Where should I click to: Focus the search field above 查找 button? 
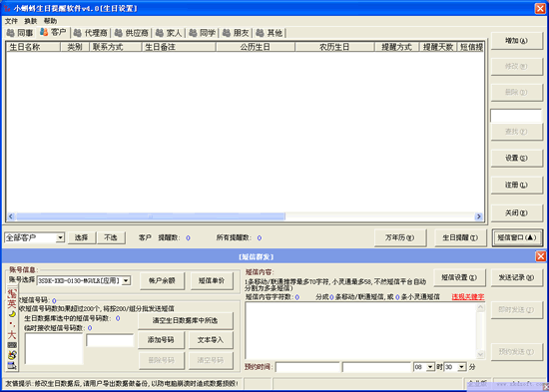[516, 116]
